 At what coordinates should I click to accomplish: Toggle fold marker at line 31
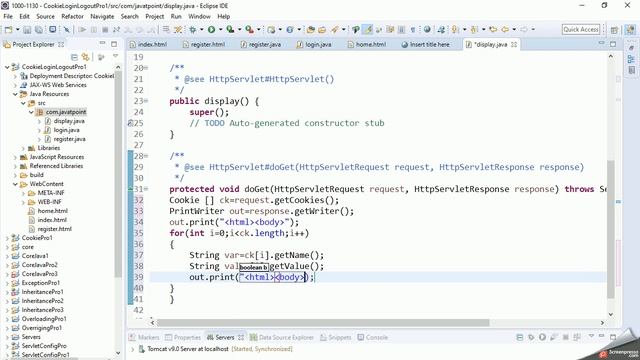point(146,189)
